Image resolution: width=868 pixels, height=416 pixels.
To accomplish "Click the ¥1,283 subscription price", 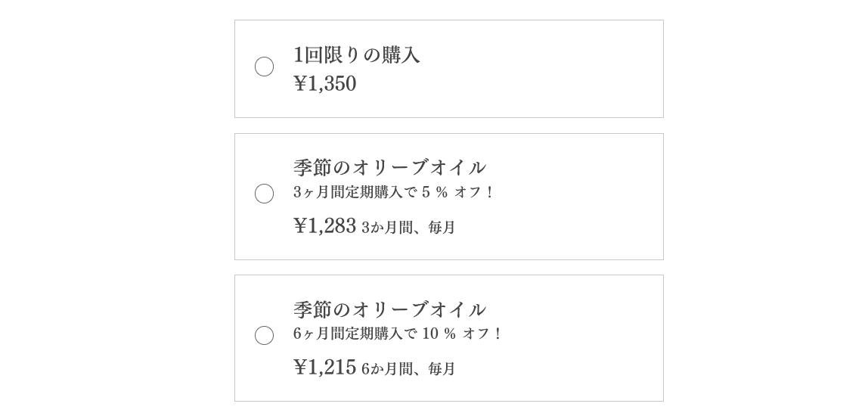I will tap(324, 226).
